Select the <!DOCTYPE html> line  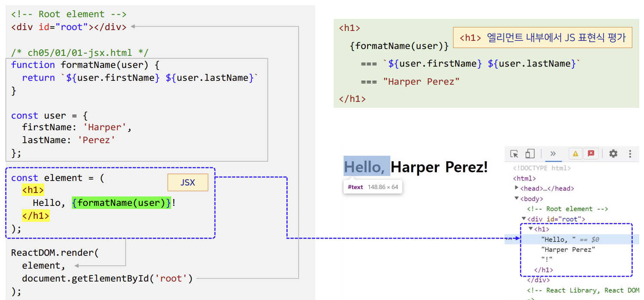pyautogui.click(x=542, y=168)
